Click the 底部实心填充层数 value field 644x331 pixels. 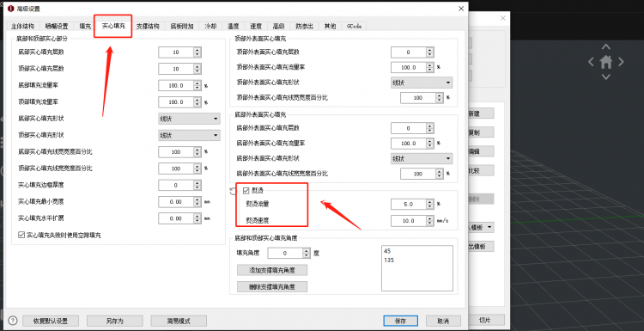(x=176, y=52)
